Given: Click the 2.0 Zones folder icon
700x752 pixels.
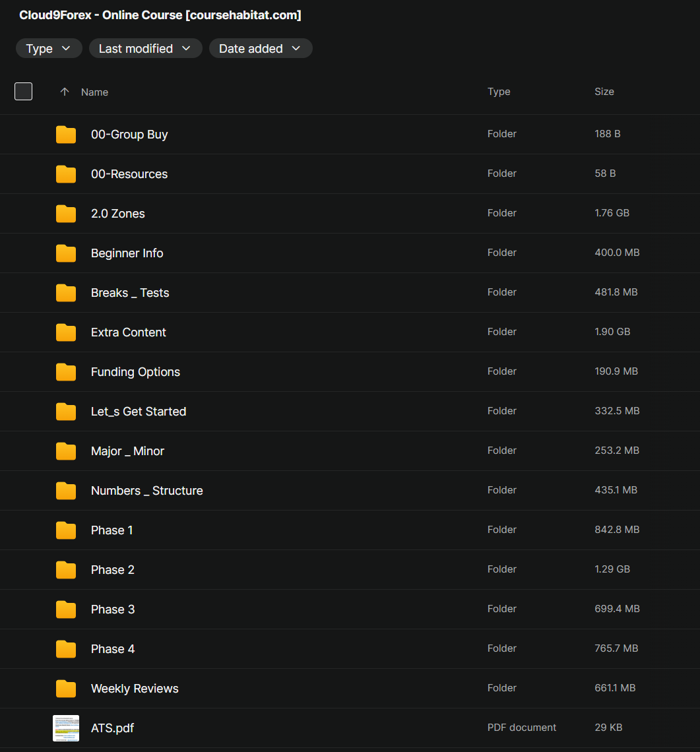Looking at the screenshot, I should click(66, 214).
